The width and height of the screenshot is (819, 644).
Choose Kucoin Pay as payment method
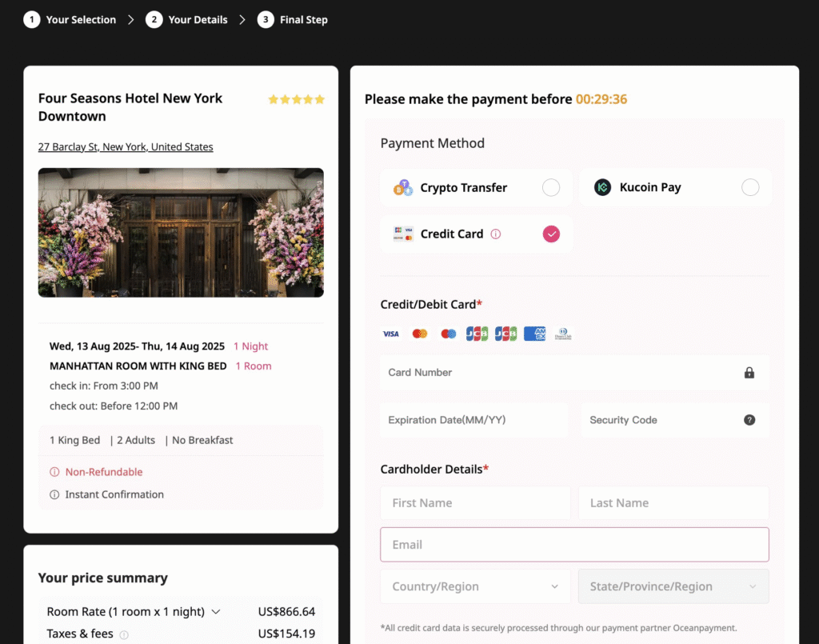point(750,186)
